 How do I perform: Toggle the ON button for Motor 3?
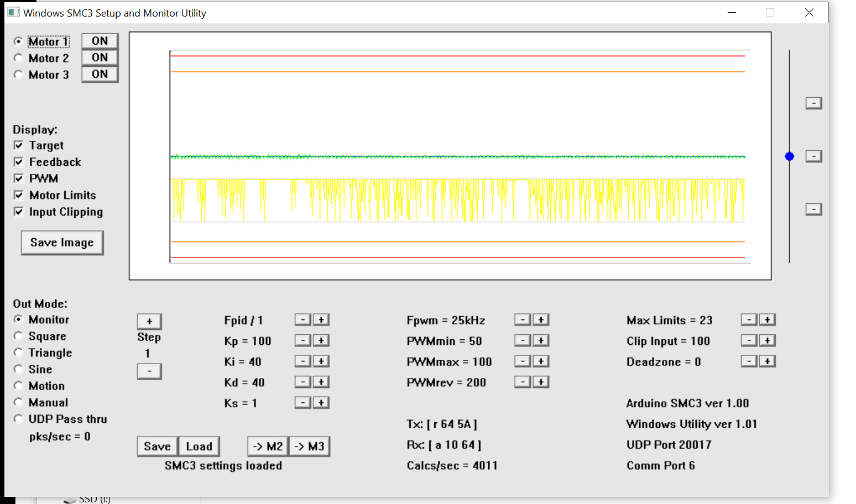(100, 74)
